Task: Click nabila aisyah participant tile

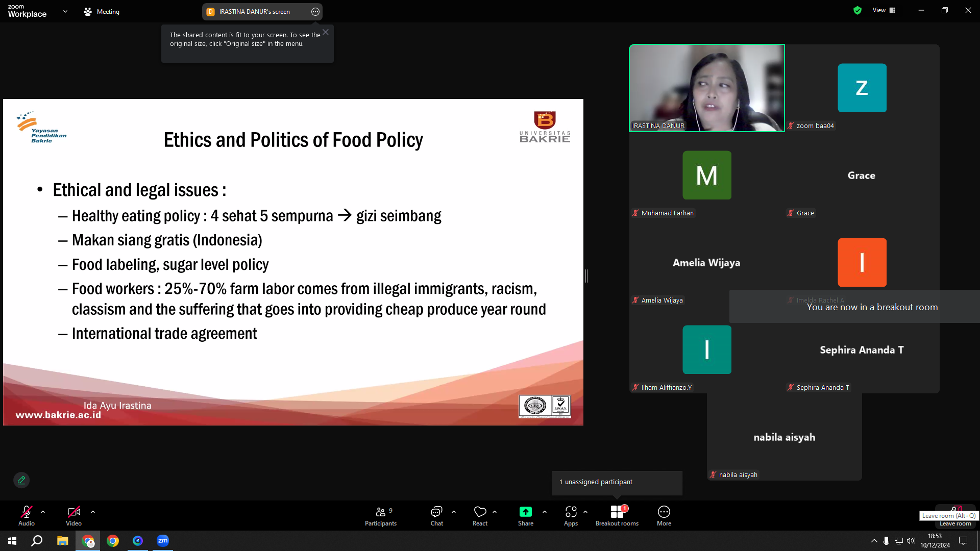Action: point(785,437)
